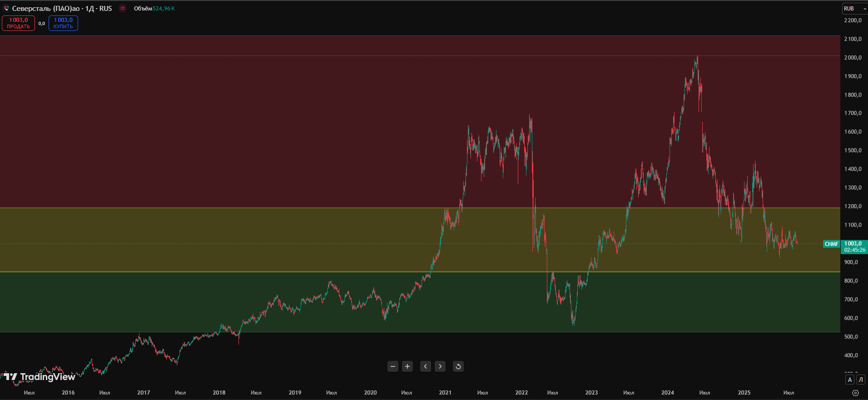
Task: Select the green lower price zone rectangle
Action: [420, 302]
